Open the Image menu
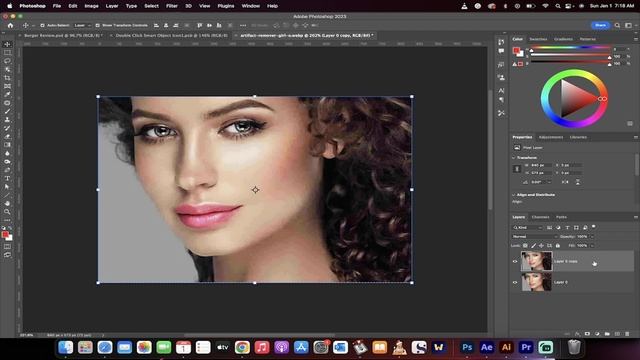The image size is (640, 360). [x=91, y=6]
